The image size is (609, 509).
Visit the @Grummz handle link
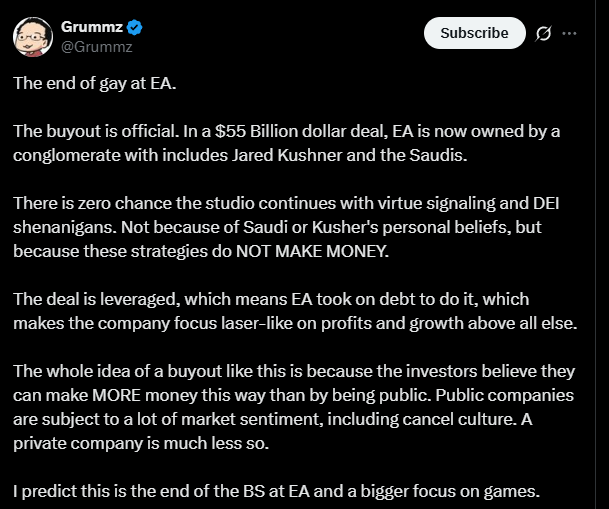[97, 47]
